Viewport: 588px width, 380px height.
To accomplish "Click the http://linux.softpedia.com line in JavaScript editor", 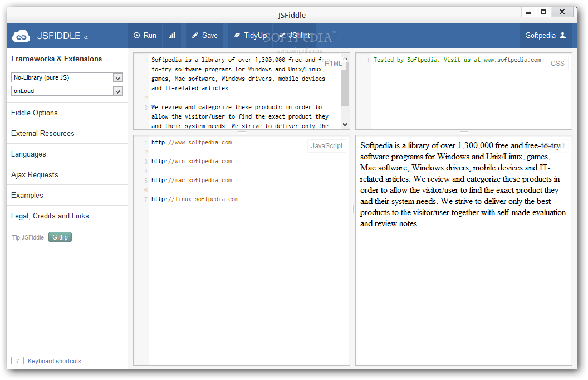I will click(195, 199).
